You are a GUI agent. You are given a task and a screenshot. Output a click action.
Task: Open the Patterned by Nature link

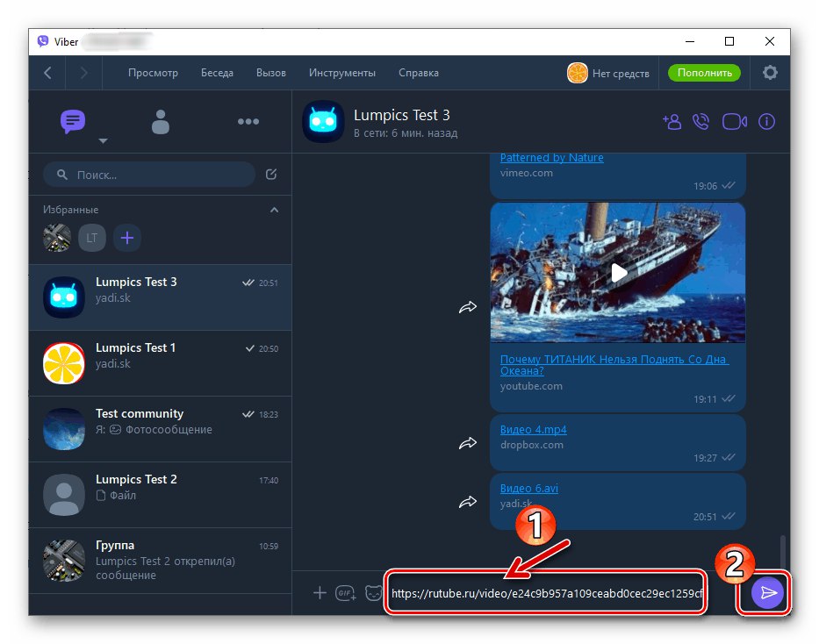click(x=551, y=158)
